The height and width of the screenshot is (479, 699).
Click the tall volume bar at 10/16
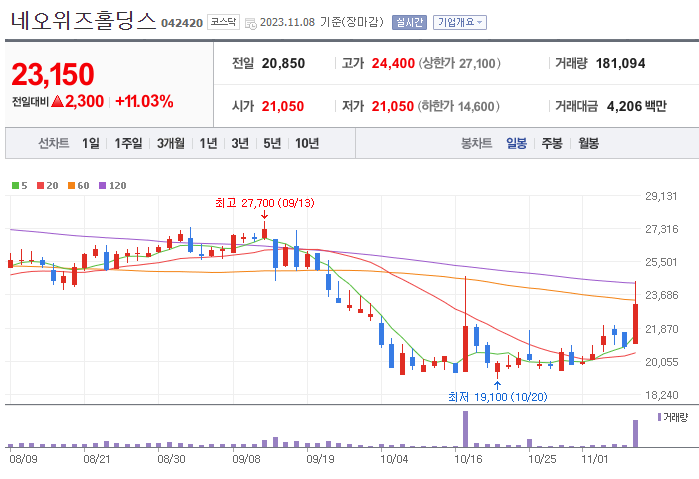point(465,429)
